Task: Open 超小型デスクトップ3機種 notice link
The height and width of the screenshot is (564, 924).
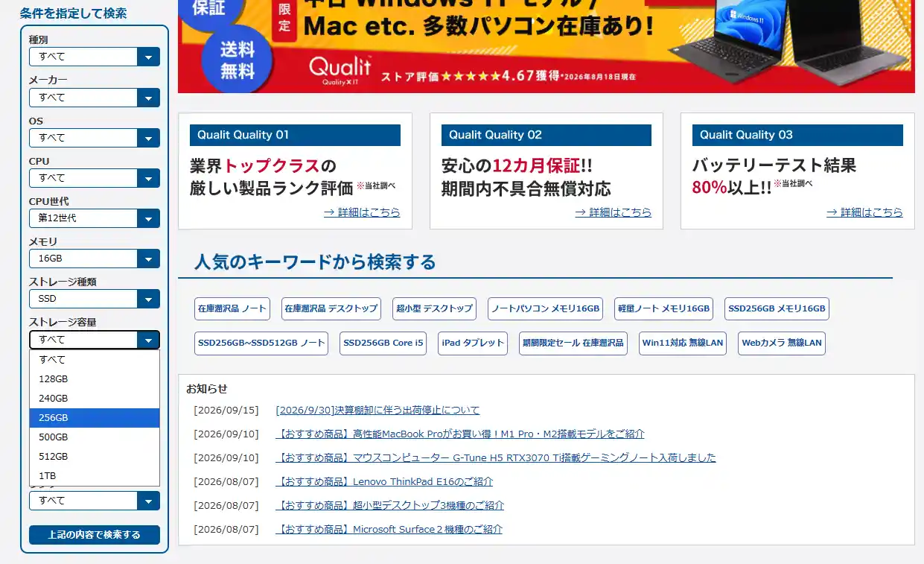Action: [389, 506]
